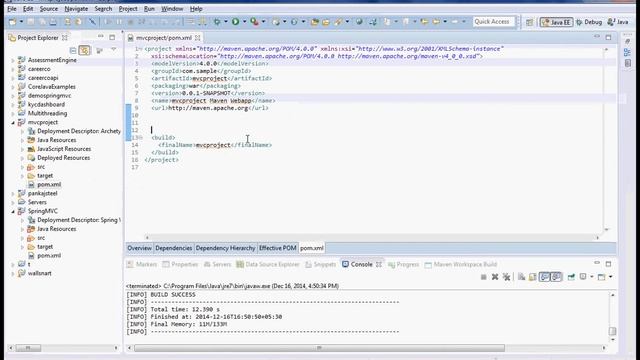Open the Source menu

point(49,9)
